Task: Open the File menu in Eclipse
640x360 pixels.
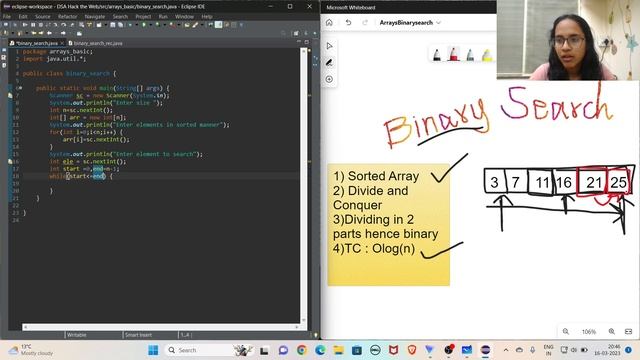Action: pos(7,16)
